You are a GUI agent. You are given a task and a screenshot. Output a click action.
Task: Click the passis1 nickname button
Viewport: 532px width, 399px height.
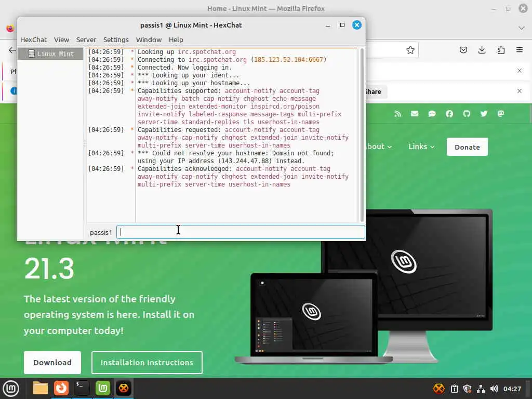pos(101,232)
